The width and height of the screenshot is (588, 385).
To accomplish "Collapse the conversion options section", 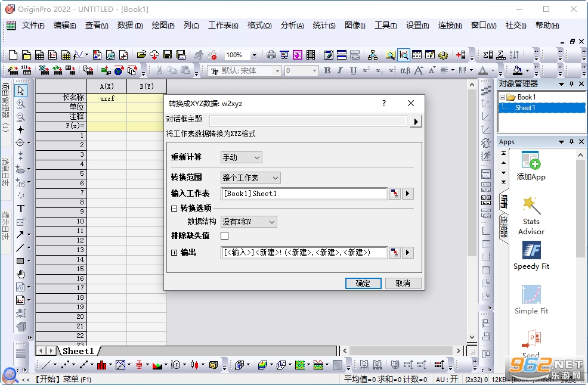I will click(x=174, y=209).
